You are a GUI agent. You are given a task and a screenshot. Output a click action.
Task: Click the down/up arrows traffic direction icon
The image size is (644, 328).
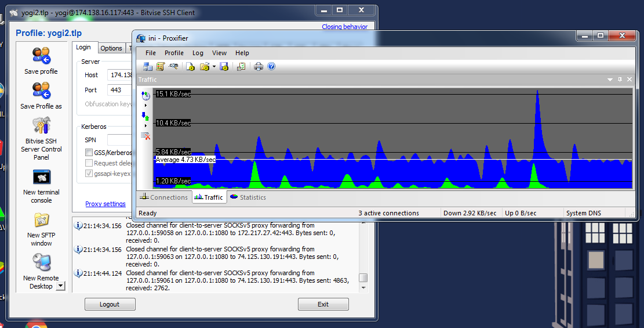[x=145, y=117]
